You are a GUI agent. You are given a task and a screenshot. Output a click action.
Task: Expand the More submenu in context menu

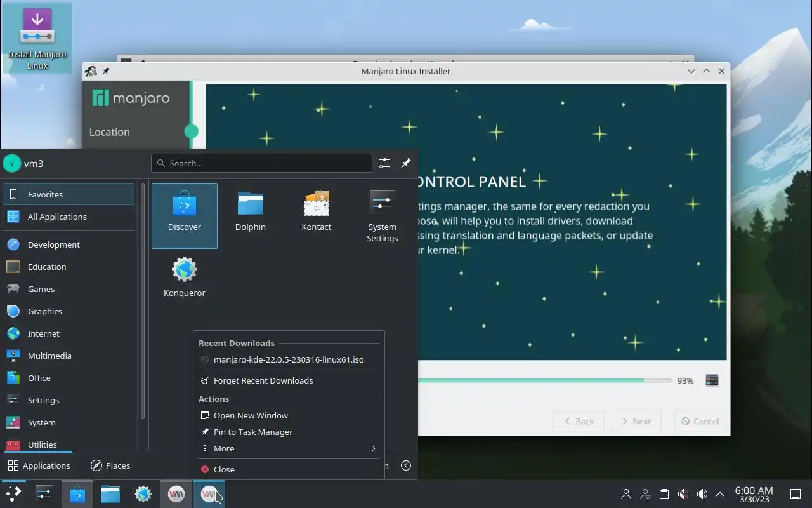pos(289,448)
